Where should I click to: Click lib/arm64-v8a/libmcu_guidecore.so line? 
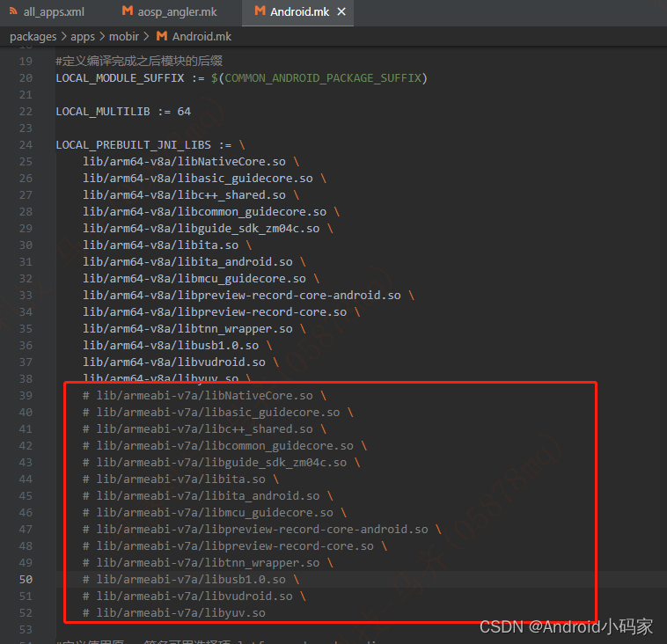[202, 279]
